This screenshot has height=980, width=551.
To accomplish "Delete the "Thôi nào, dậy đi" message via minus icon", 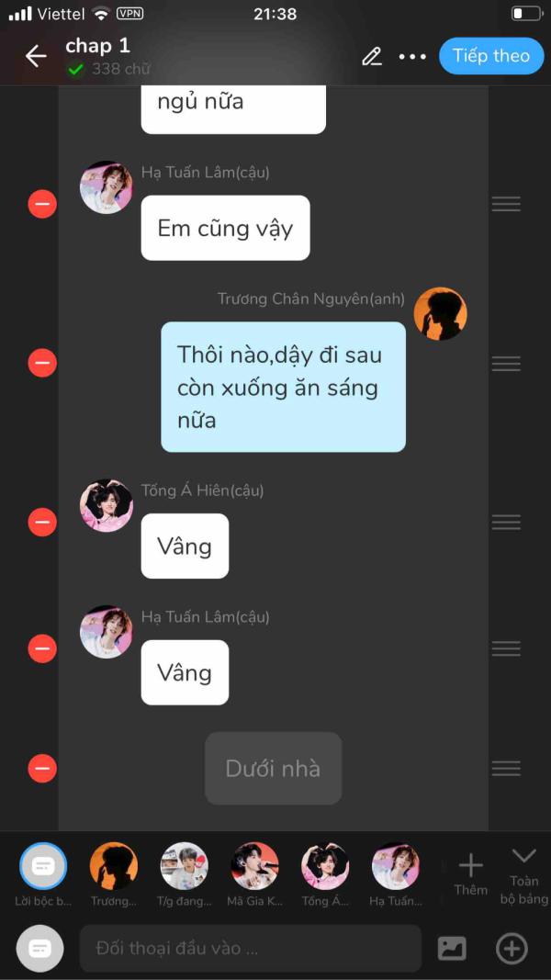I will (42, 363).
